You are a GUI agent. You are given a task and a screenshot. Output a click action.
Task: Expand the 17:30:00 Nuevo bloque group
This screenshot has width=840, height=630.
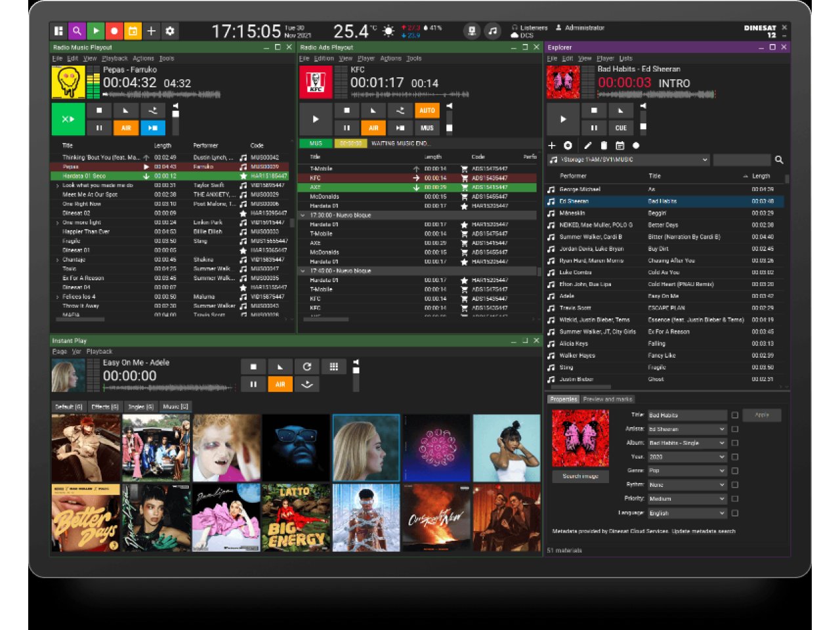click(303, 215)
